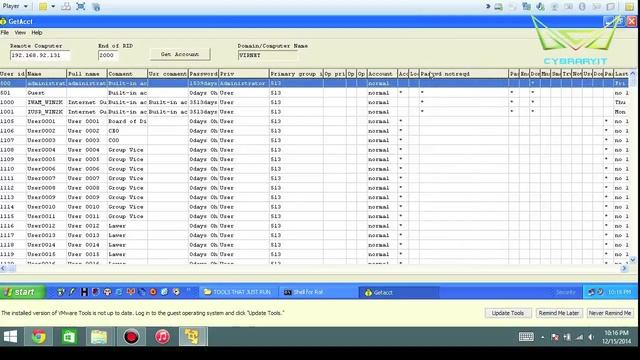Select the IUSR_WIN2K account row
The width and height of the screenshot is (640, 360).
click(x=314, y=112)
